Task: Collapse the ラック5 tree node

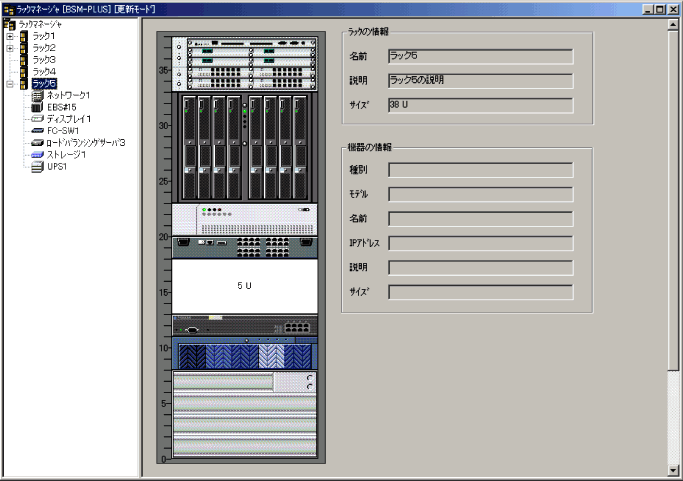Action: [x=10, y=84]
